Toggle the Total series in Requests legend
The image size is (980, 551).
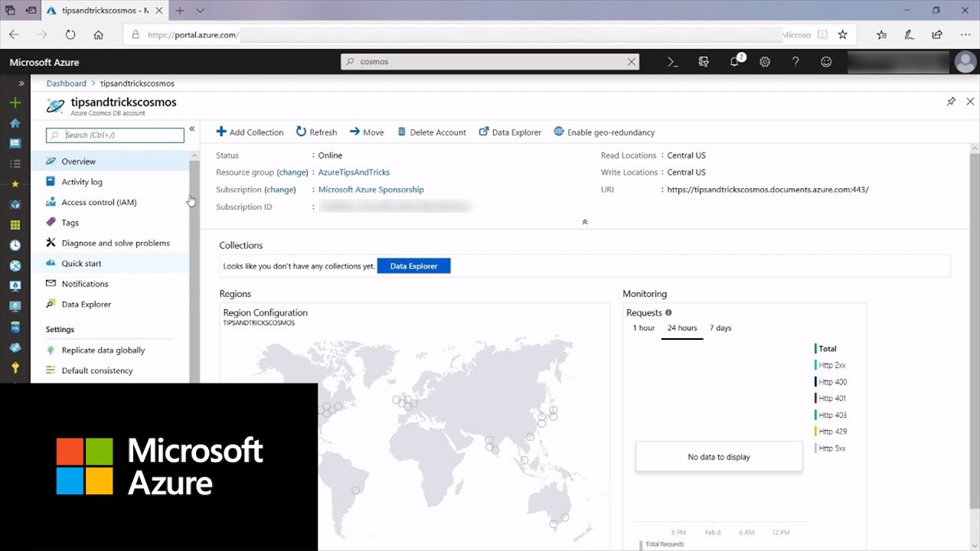point(826,349)
